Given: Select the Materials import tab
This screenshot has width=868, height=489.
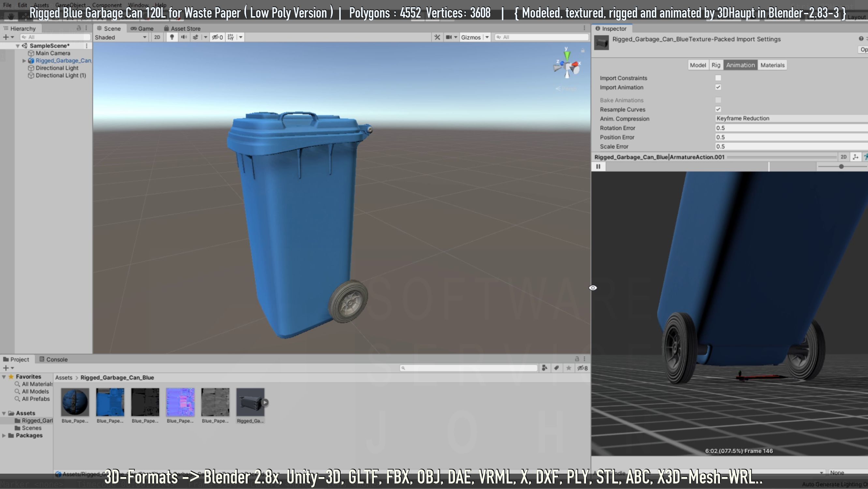Looking at the screenshot, I should click(x=772, y=65).
